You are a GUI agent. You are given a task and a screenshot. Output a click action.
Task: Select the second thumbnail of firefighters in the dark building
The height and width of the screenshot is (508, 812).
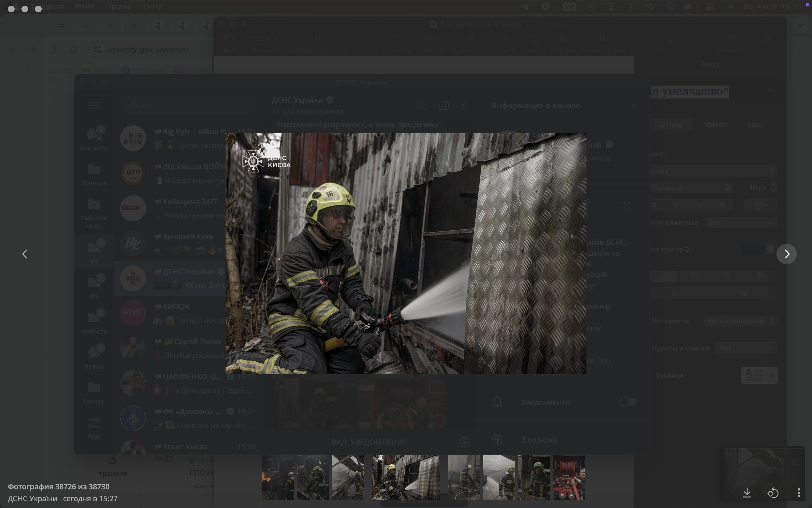coord(313,478)
